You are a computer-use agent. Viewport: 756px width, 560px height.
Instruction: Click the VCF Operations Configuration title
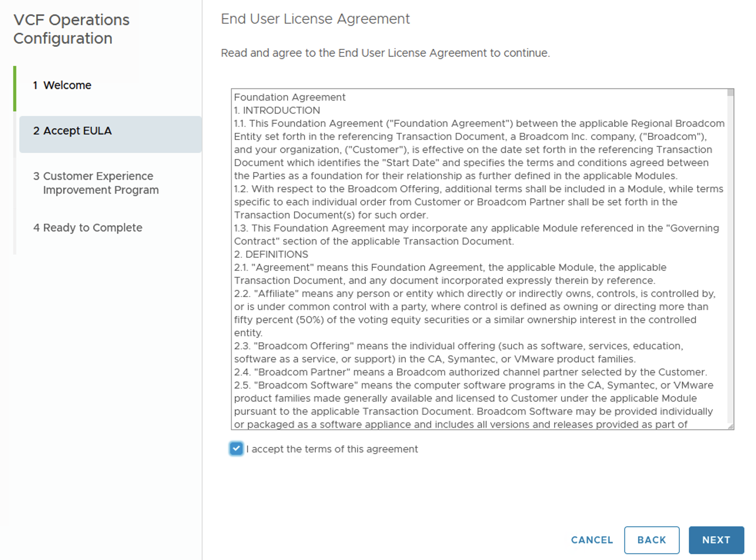[72, 29]
